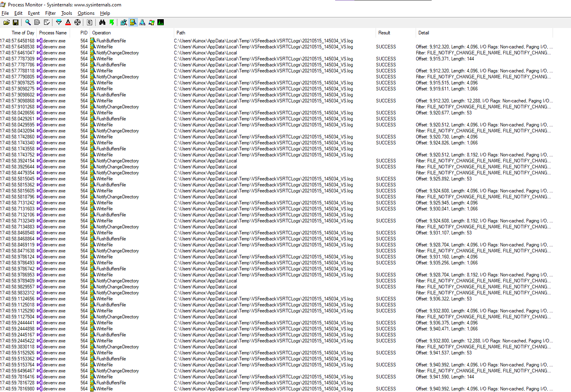Toggle Show Profiling Events graph icon
Image resolution: width=571 pixels, height=392 pixels.
(x=161, y=22)
